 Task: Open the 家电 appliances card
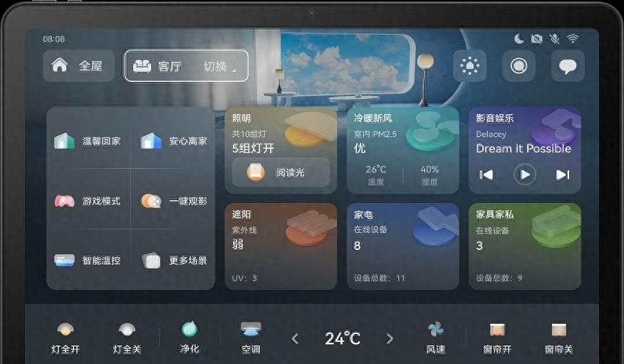[402, 246]
